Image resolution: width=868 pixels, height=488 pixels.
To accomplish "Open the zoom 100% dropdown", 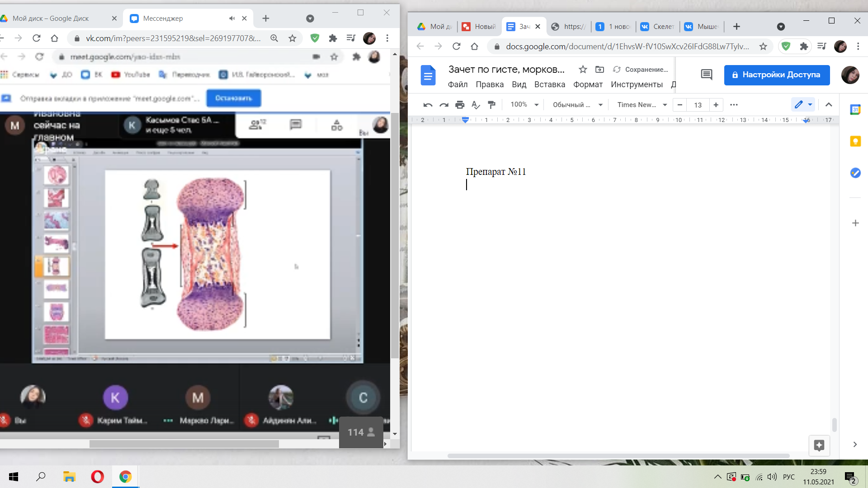I will tap(524, 105).
